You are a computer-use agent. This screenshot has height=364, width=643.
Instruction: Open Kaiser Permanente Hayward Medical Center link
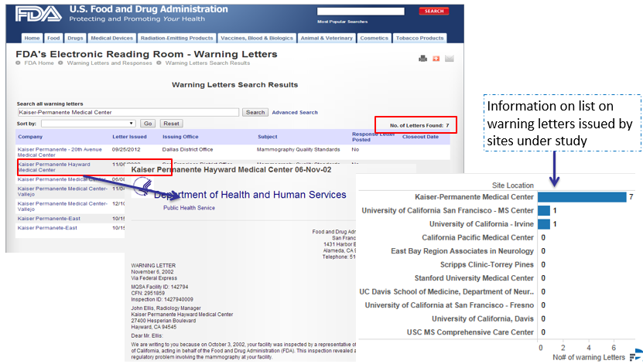tap(53, 167)
